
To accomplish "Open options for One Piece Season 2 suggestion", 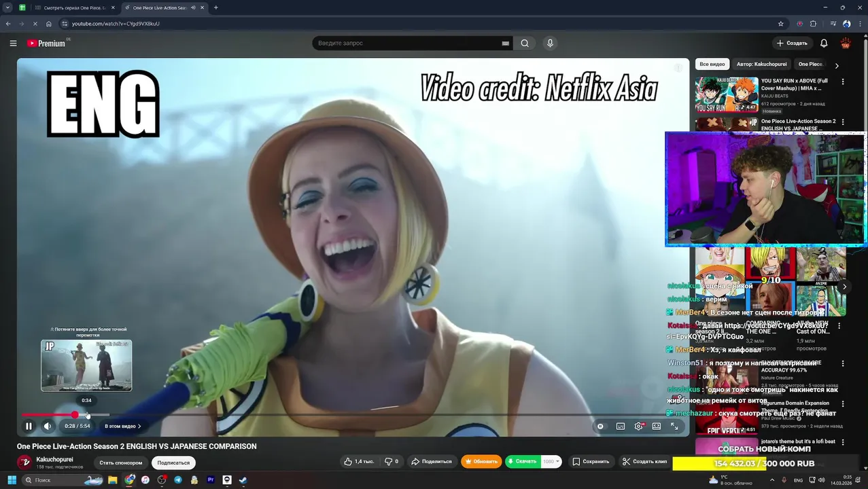I will (x=843, y=122).
